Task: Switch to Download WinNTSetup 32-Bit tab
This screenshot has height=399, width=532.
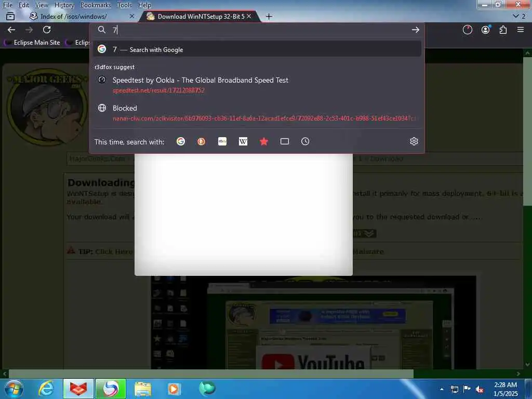Action: pos(201,16)
